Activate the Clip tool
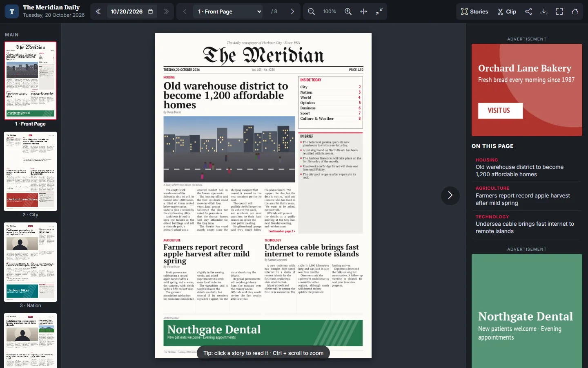 click(507, 11)
